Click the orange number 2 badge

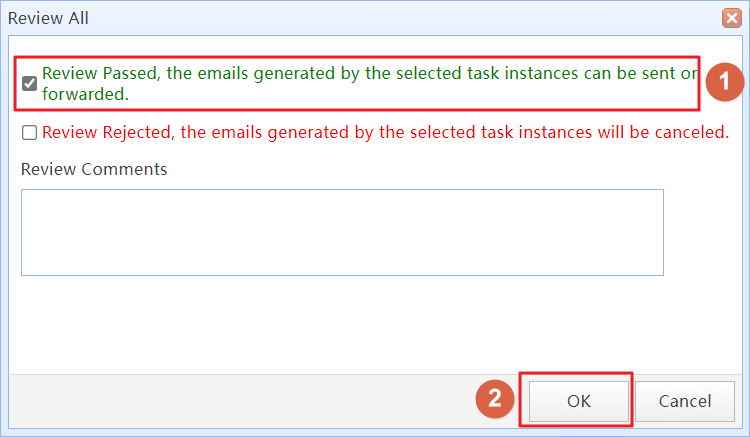pyautogui.click(x=495, y=399)
